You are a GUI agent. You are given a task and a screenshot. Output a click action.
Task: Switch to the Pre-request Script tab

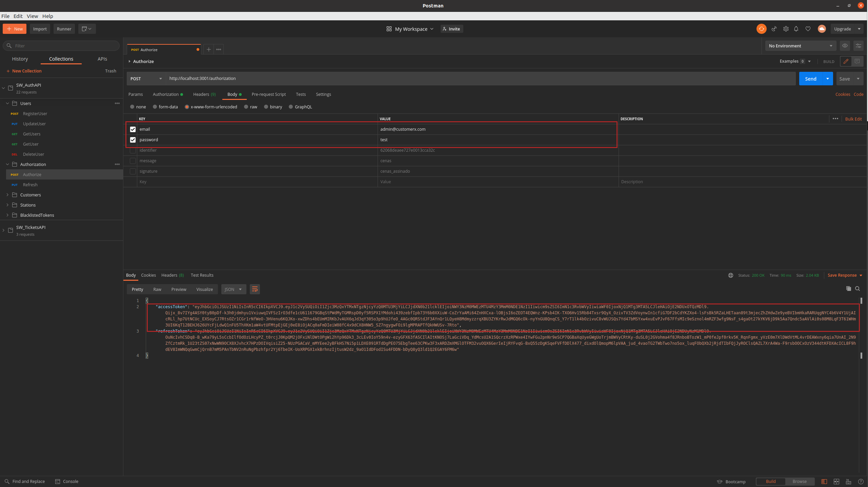point(268,94)
